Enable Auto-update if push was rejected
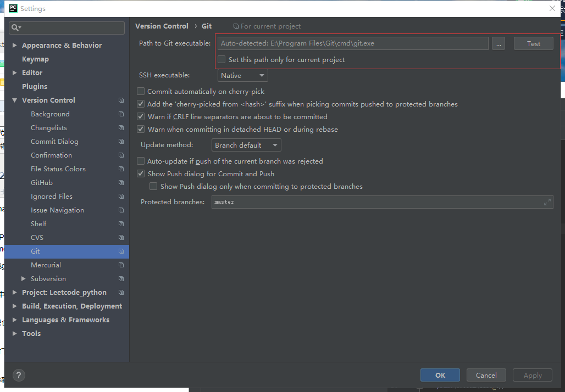565x392 pixels. tap(141, 161)
